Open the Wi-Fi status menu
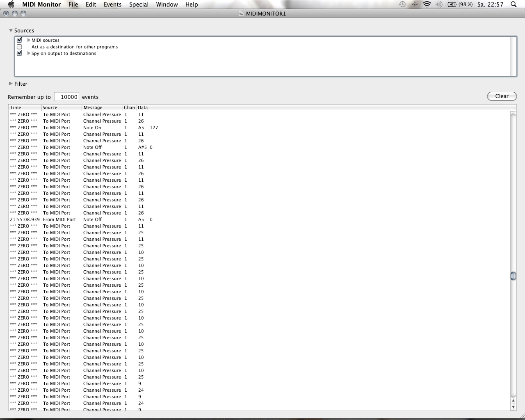 427,5
